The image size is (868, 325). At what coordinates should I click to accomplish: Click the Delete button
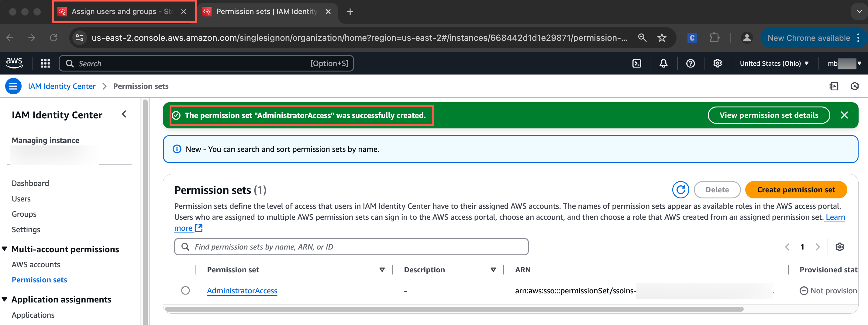[717, 190]
